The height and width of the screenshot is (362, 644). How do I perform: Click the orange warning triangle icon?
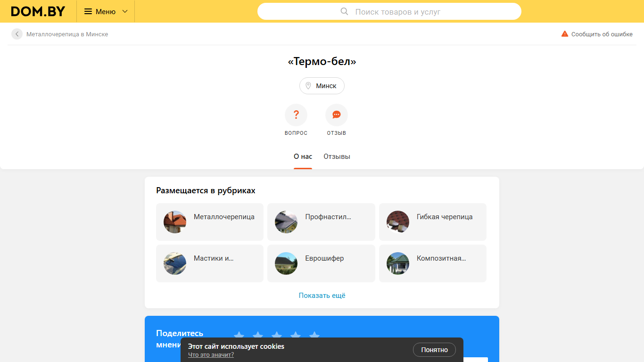coord(565,34)
